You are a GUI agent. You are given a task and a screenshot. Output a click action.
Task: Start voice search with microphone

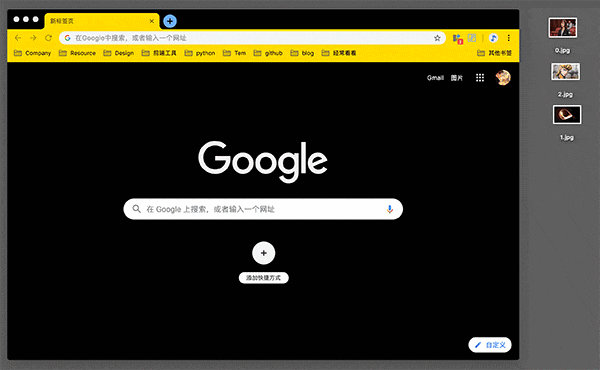390,209
